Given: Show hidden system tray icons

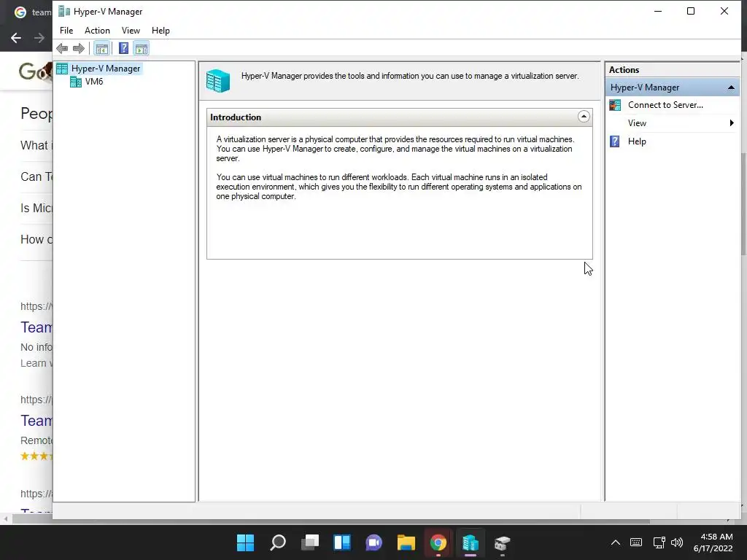Looking at the screenshot, I should (x=616, y=542).
